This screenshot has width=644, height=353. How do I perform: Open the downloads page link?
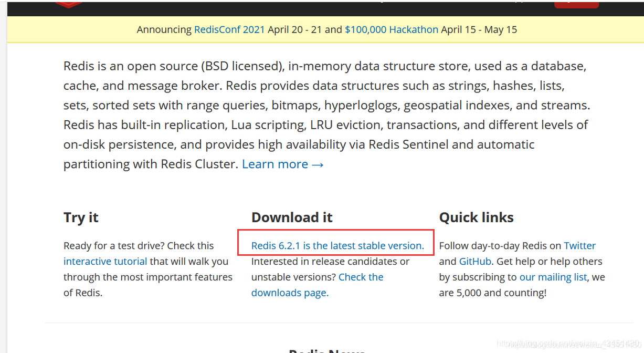pyautogui.click(x=290, y=293)
